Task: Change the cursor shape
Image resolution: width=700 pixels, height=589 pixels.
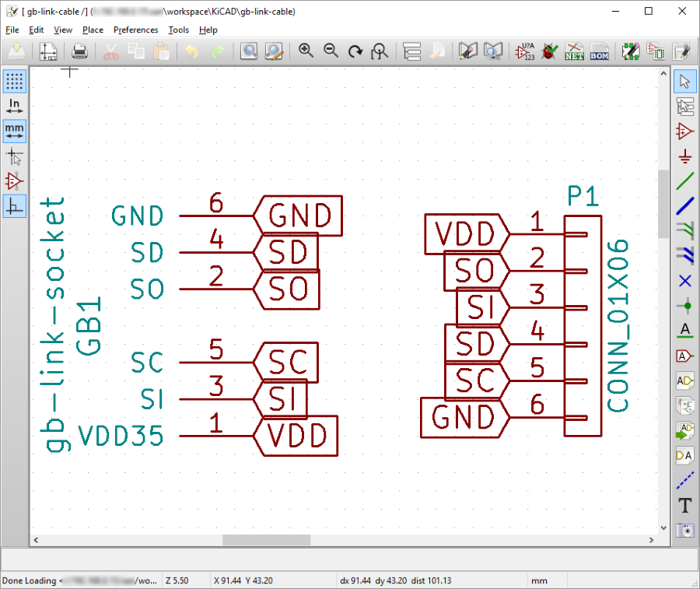Action: pyautogui.click(x=14, y=156)
